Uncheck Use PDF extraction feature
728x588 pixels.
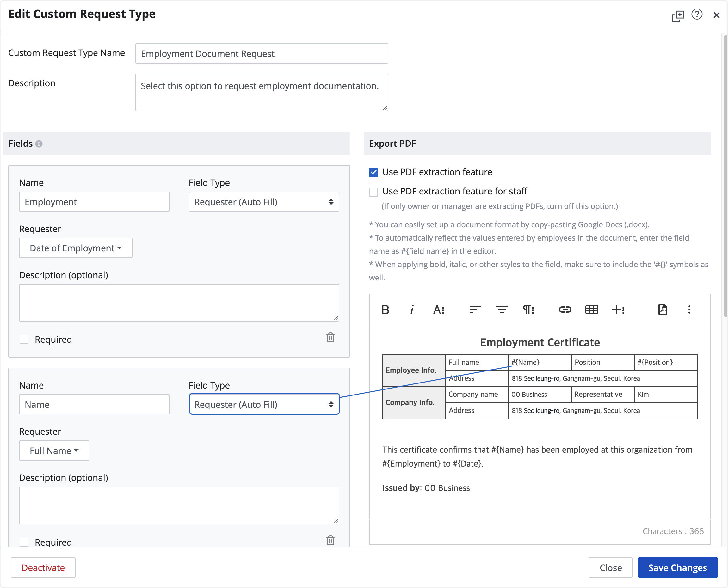pyautogui.click(x=373, y=172)
